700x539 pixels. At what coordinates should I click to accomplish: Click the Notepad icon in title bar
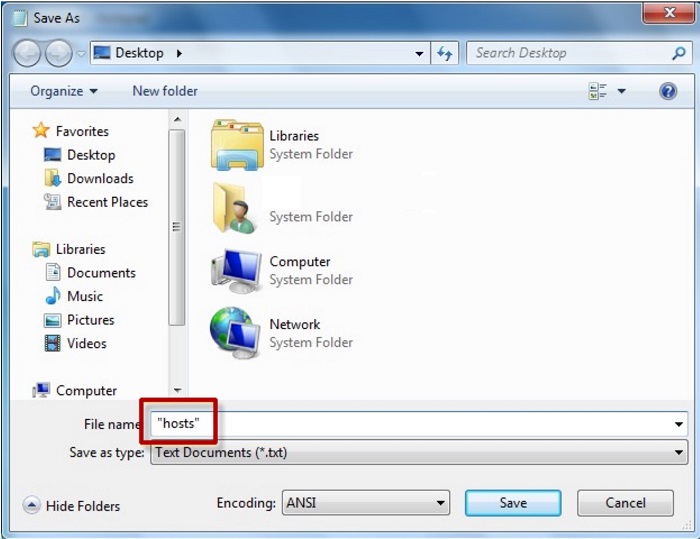tap(20, 18)
